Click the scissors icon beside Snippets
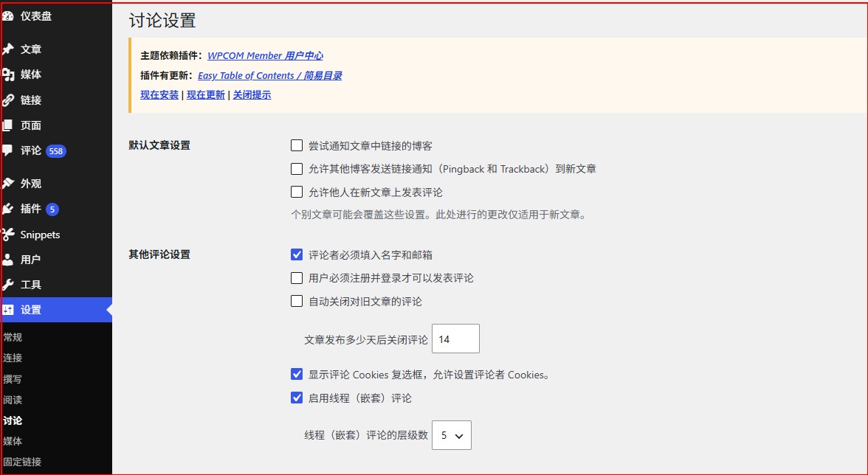The width and height of the screenshot is (868, 475). click(x=7, y=235)
